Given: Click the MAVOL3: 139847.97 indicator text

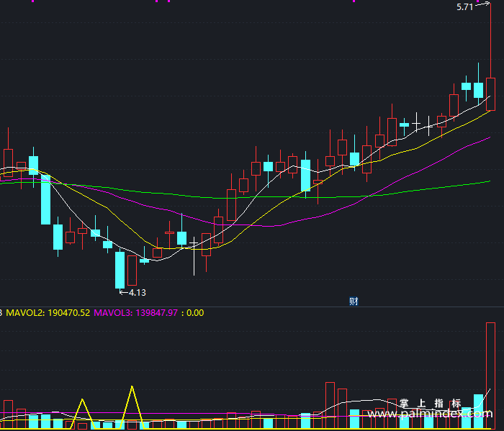Looking at the screenshot, I should pos(135,313).
